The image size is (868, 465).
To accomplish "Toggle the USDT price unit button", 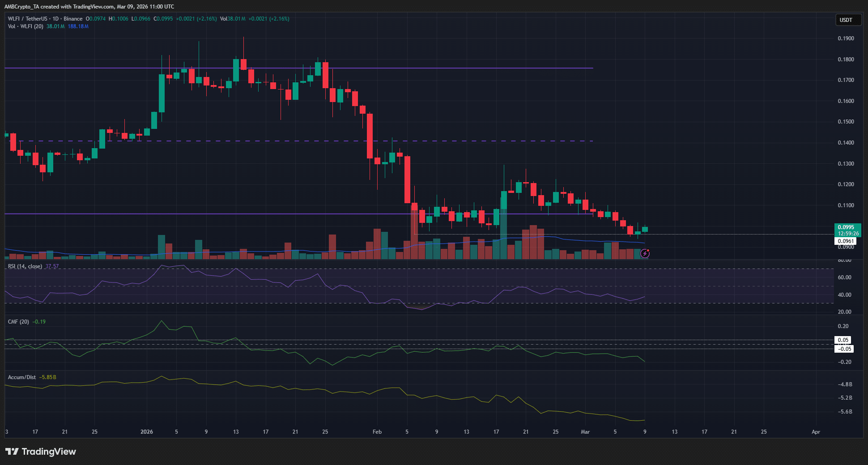I will point(848,20).
